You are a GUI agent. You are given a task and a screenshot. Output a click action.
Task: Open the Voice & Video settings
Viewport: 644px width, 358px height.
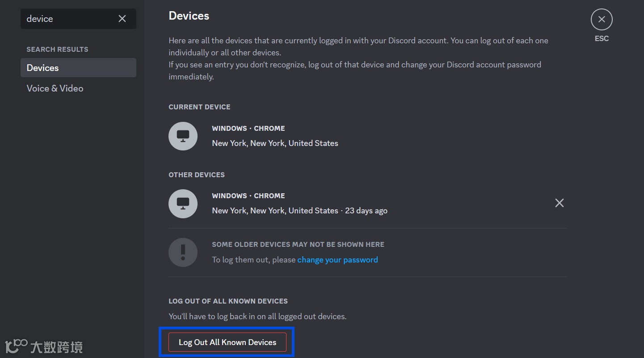(x=55, y=88)
